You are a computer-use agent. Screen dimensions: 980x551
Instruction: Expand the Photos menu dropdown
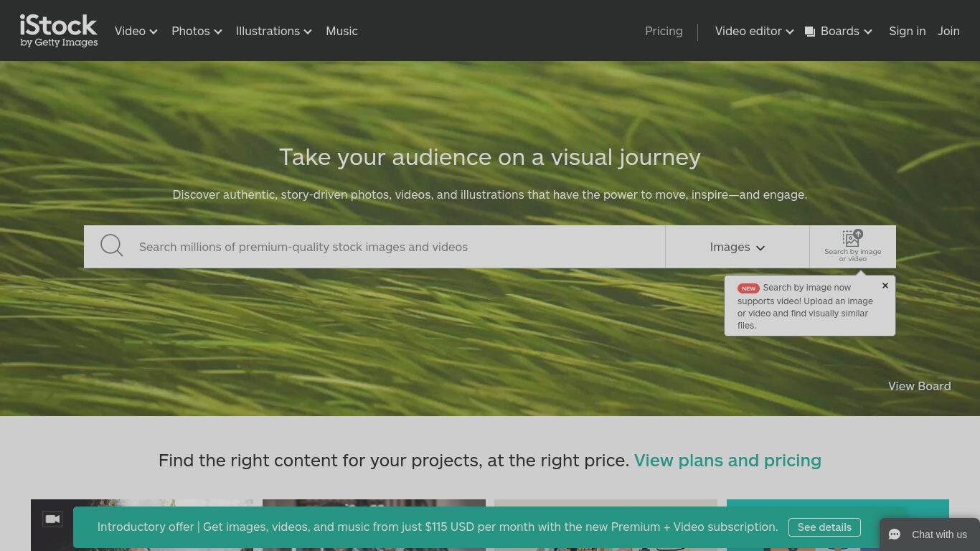tap(197, 31)
